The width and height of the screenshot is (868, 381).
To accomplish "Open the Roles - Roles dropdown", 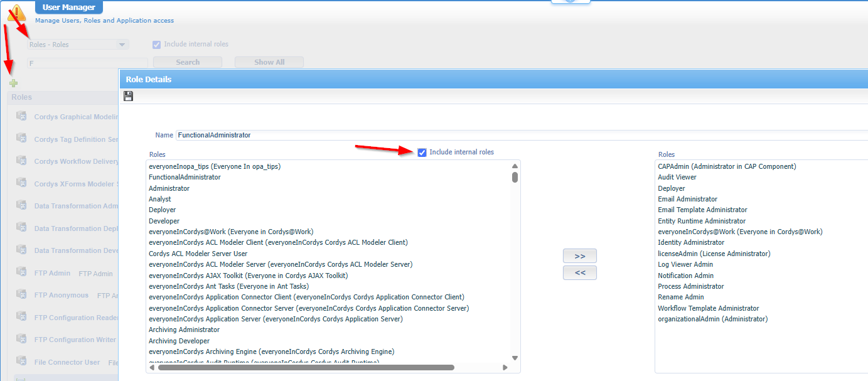I will pos(78,45).
